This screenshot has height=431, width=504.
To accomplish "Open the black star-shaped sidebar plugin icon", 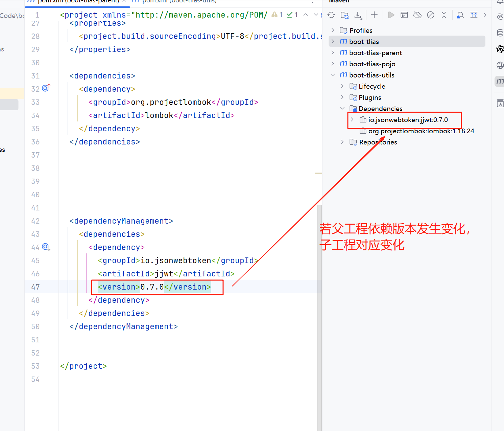I will 500,49.
